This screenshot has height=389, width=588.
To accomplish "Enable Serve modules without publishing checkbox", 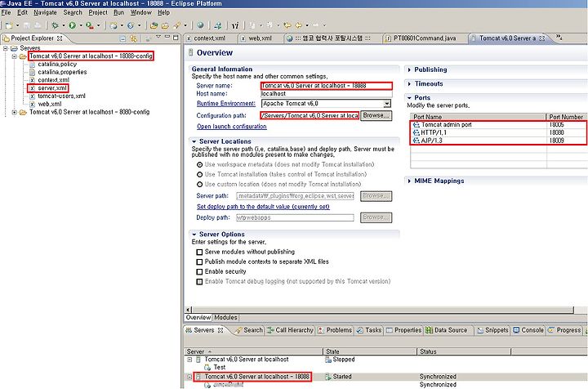I will click(x=199, y=252).
